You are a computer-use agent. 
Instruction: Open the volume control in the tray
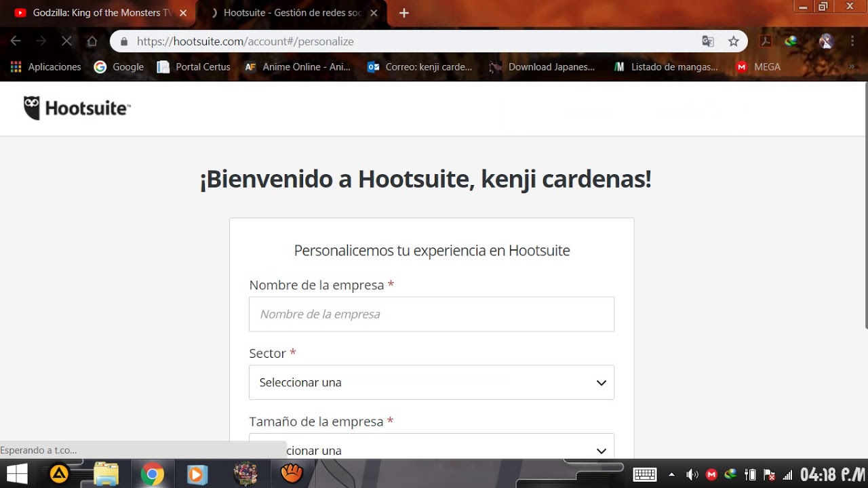(x=692, y=474)
